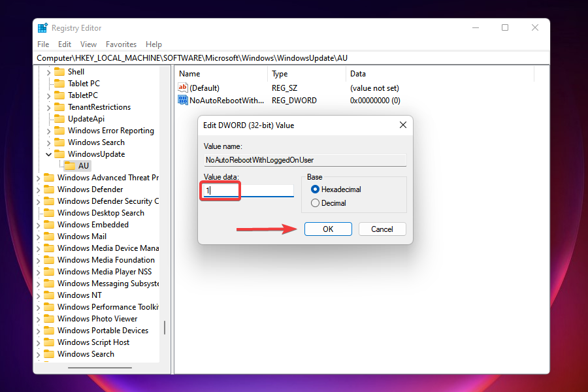The width and height of the screenshot is (588, 392).
Task: Click the tree pane vertical scrollbar thumb
Action: tap(164, 327)
